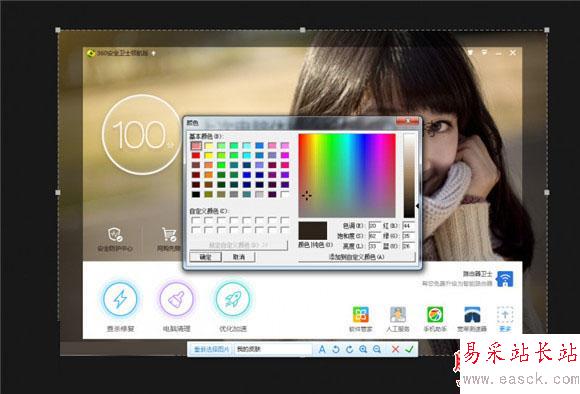
Task: Open the 手机助手 green icon
Action: click(435, 315)
